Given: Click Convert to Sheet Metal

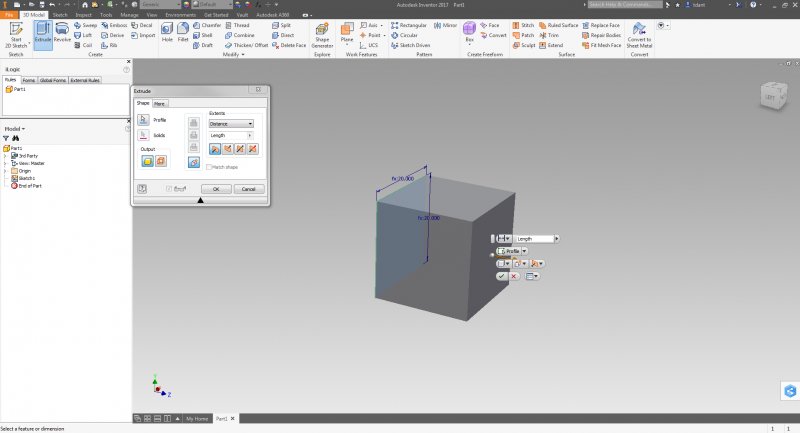Looking at the screenshot, I should coord(639,35).
